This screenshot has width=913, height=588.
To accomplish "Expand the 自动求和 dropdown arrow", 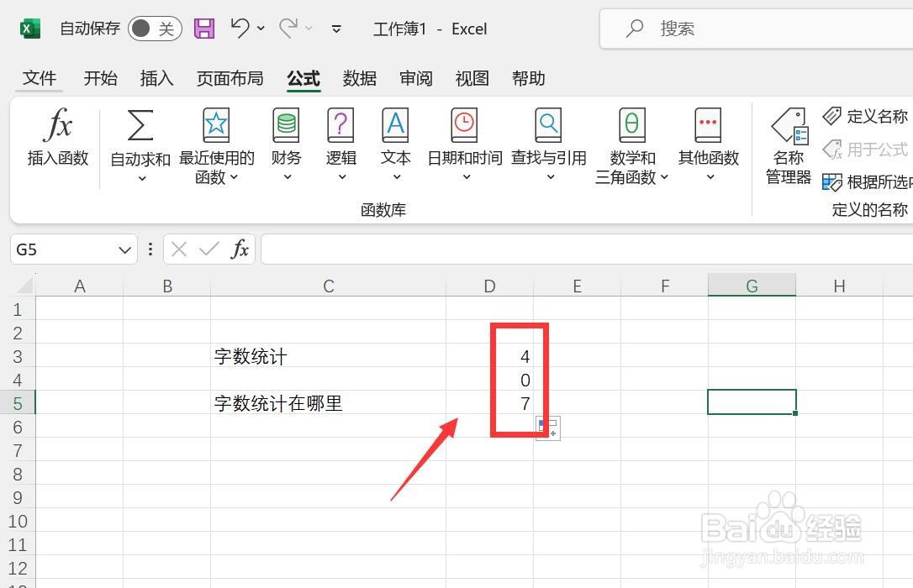I will [x=141, y=179].
